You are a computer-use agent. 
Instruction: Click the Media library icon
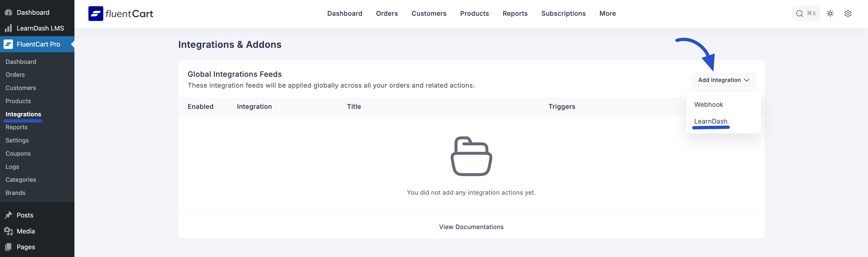9,231
